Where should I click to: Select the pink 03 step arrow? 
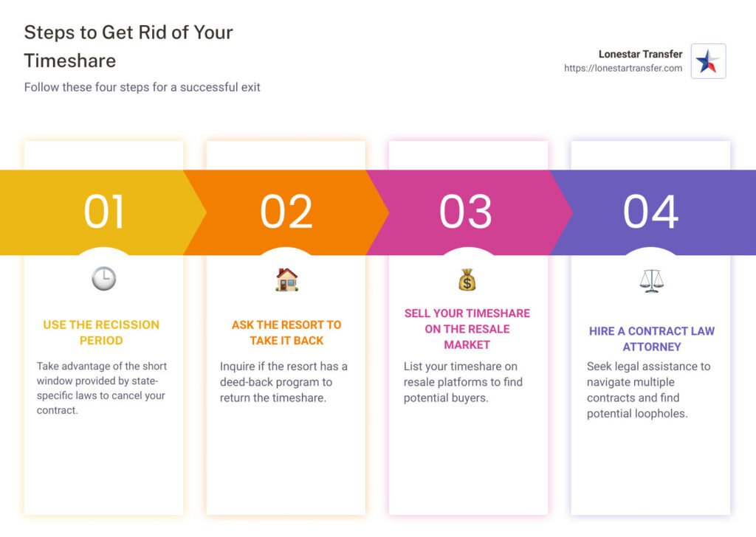467,212
